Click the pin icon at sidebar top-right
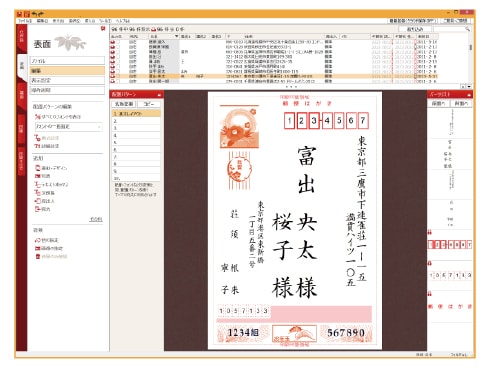490x368 pixels. [103, 29]
